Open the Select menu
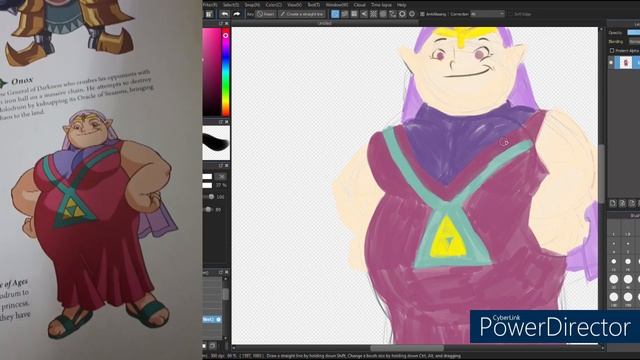 pos(231,5)
